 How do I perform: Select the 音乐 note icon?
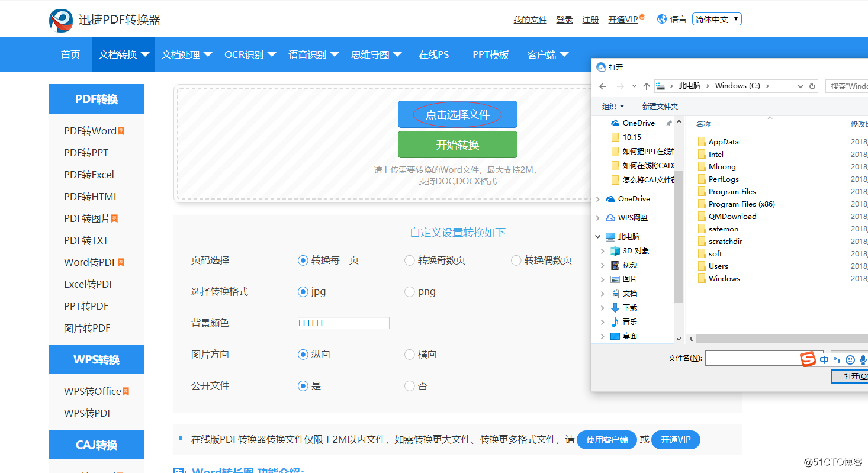click(x=615, y=322)
